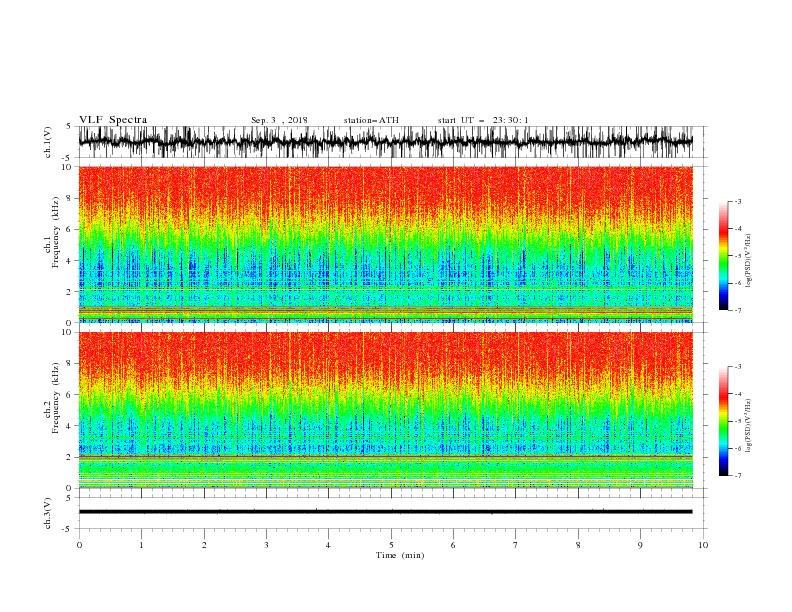Click the 'ch.3(V)' axis label
The image size is (792, 612).
coord(48,513)
